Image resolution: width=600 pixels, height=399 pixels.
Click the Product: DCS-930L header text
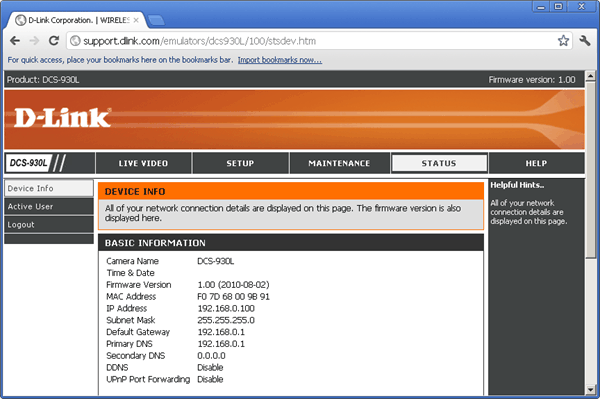point(43,80)
